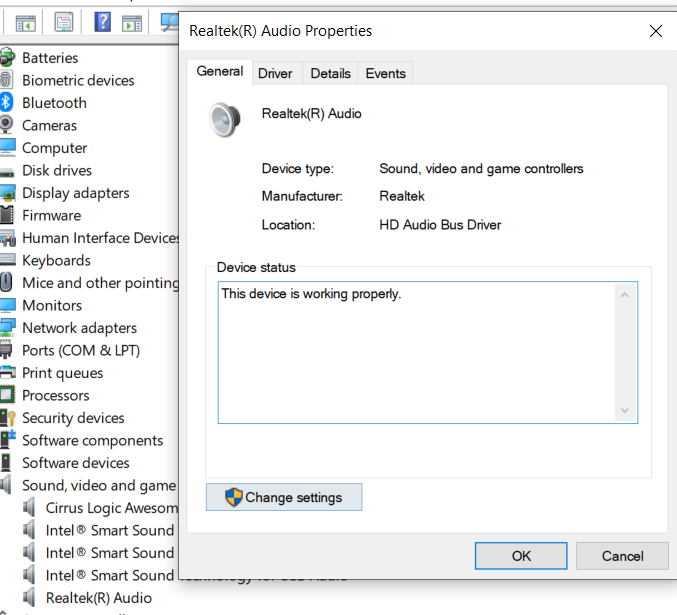Switch to the Driver tab
The height and width of the screenshot is (615, 677).
pyautogui.click(x=275, y=73)
